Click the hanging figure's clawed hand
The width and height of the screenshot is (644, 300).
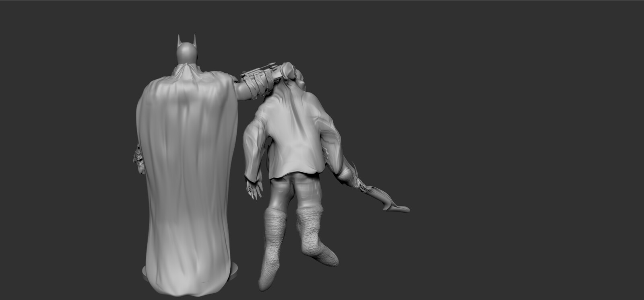click(x=254, y=188)
